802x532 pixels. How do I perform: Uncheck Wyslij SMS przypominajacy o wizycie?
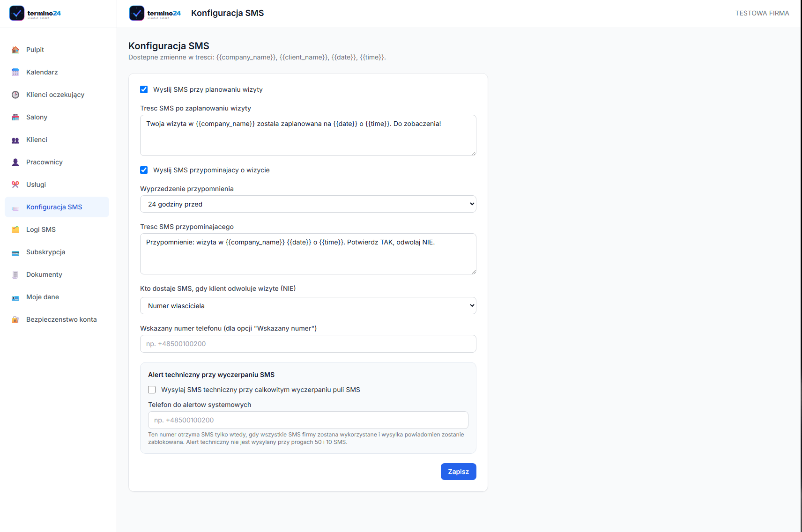coord(144,170)
